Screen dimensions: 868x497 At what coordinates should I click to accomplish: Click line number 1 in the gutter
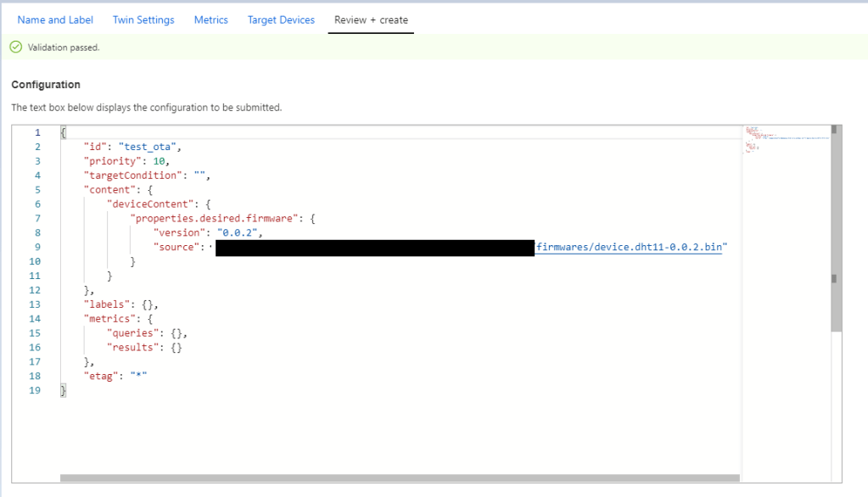[37, 132]
